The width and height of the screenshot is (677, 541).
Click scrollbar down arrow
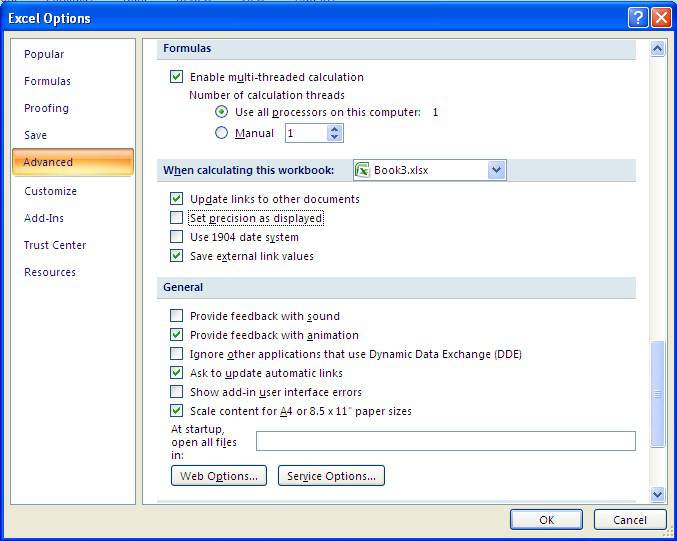(657, 494)
